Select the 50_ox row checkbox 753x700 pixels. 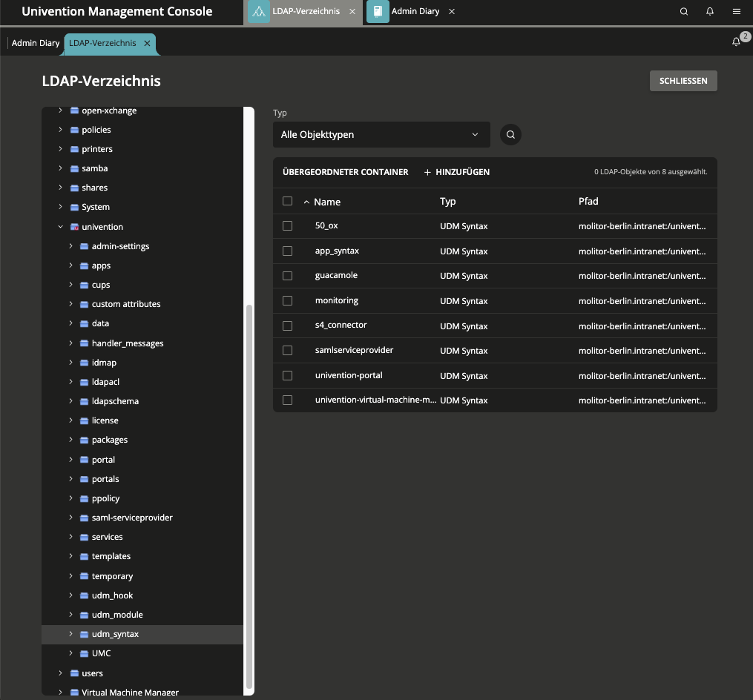288,225
